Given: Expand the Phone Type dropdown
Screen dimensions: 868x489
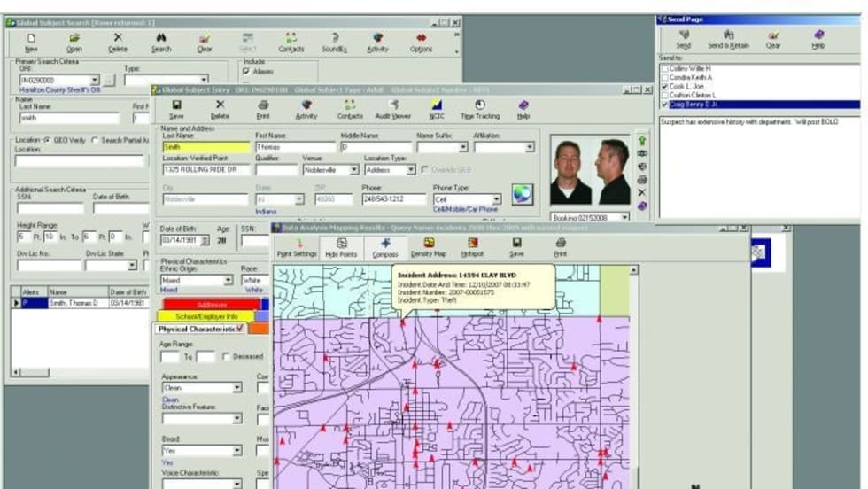Looking at the screenshot, I should [496, 200].
